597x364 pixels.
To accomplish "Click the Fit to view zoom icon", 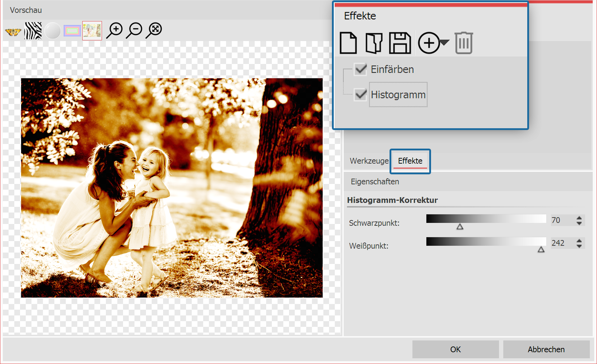I will click(x=153, y=30).
